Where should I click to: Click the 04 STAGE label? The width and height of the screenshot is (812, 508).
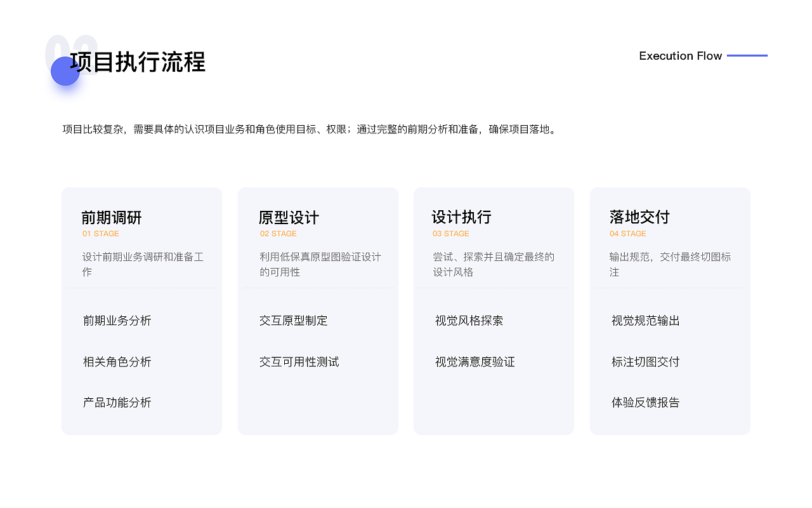point(627,234)
